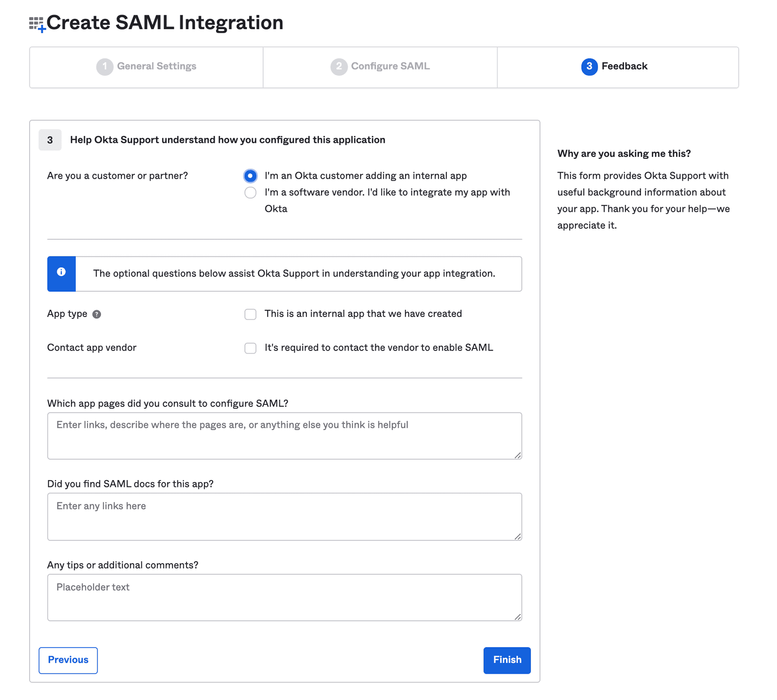Viewport: 777px width, 700px height.
Task: Click the blue step 3 circle on Feedback
Action: pos(589,67)
